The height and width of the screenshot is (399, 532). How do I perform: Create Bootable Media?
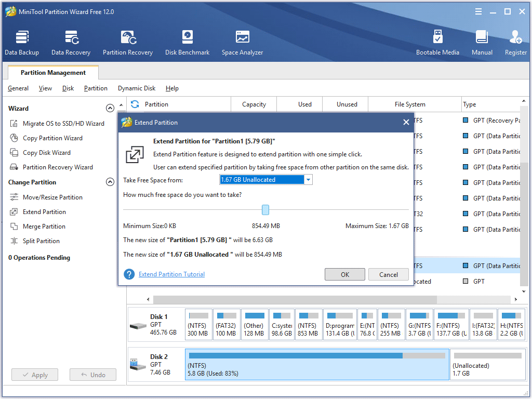pos(437,43)
